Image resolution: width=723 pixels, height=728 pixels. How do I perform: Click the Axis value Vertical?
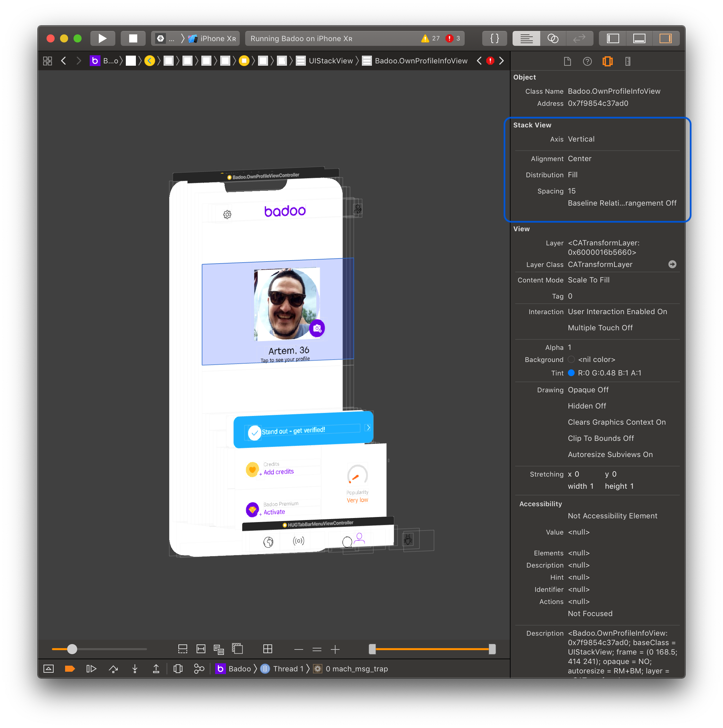coord(581,139)
